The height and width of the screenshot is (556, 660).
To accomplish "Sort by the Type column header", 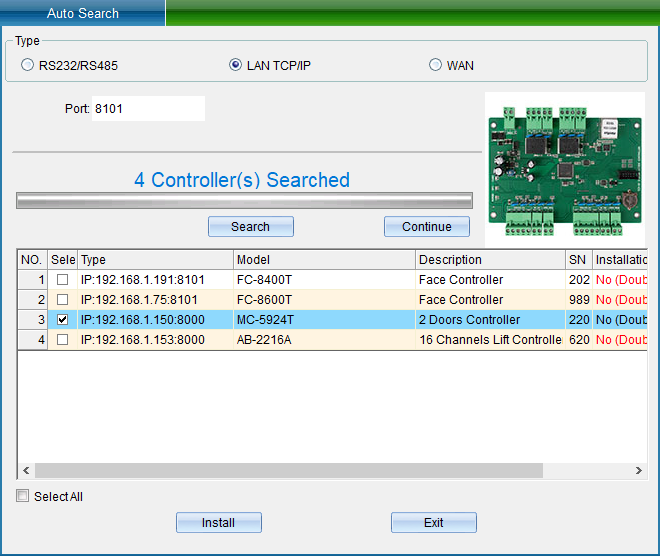I will pos(155,260).
